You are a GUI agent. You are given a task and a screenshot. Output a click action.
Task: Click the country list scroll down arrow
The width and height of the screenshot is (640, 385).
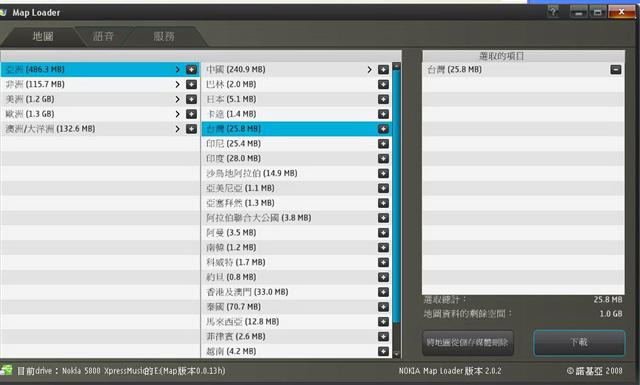pos(396,354)
